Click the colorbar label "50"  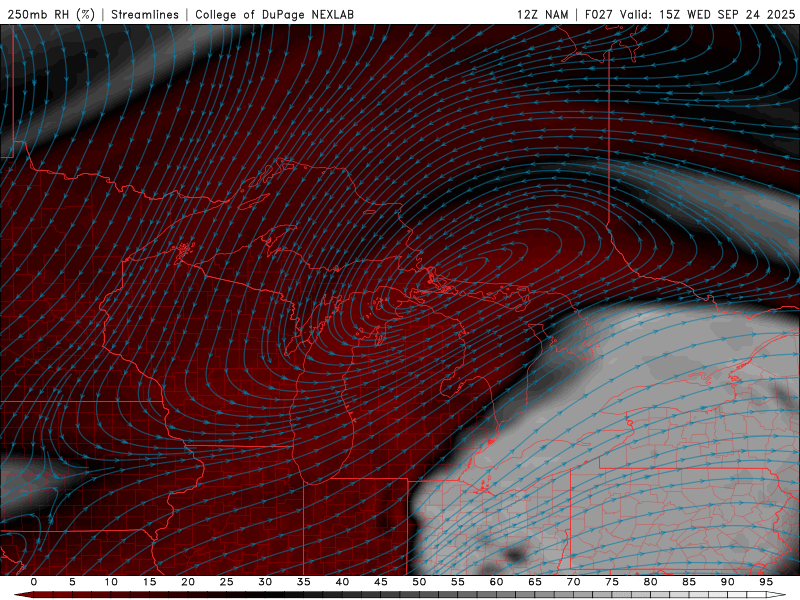(x=419, y=582)
